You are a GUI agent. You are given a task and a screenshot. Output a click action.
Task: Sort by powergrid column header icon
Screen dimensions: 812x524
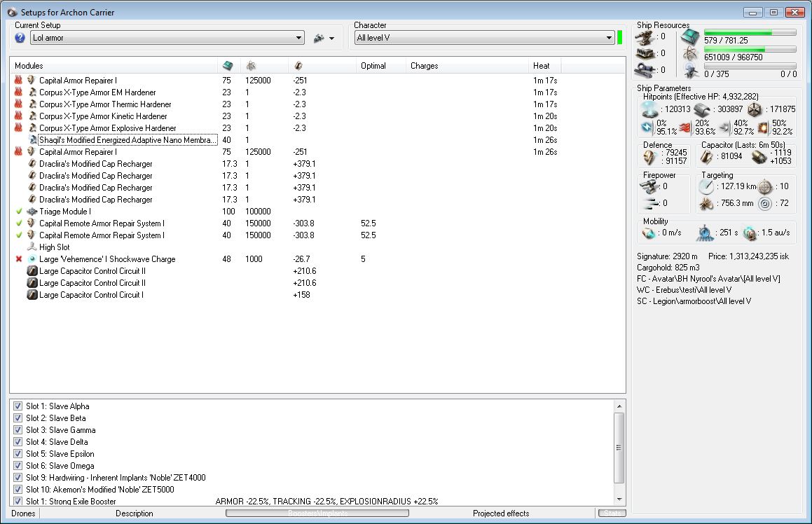tap(251, 66)
